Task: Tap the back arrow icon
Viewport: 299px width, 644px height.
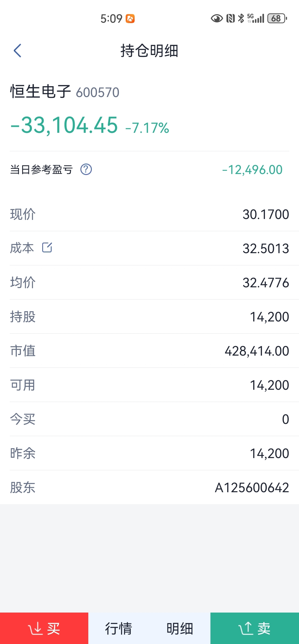Action: tap(18, 51)
